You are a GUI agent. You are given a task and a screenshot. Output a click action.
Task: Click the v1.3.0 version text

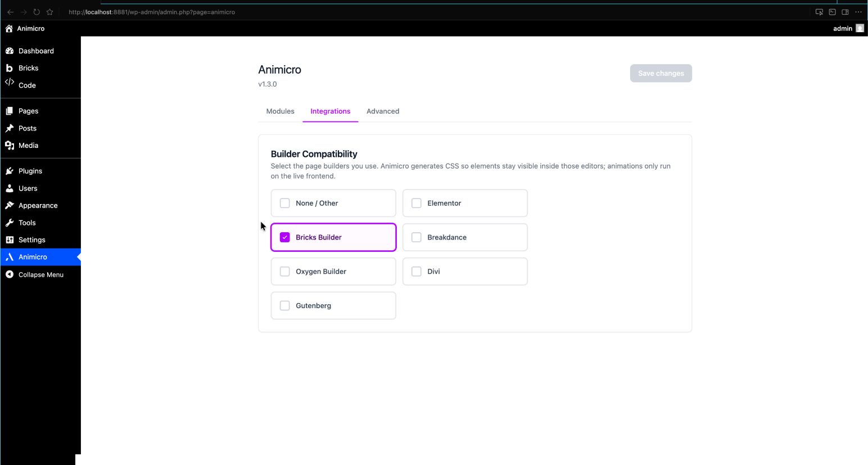click(x=268, y=84)
